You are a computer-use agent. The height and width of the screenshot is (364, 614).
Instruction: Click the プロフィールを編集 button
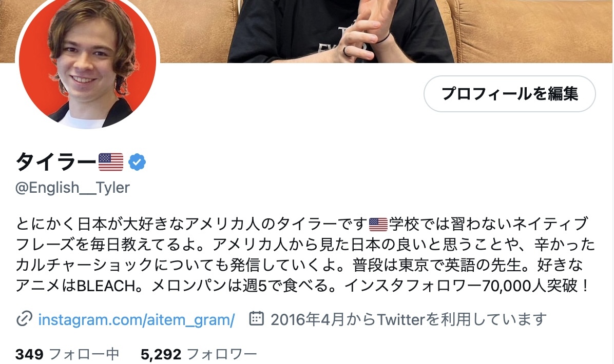tap(509, 94)
